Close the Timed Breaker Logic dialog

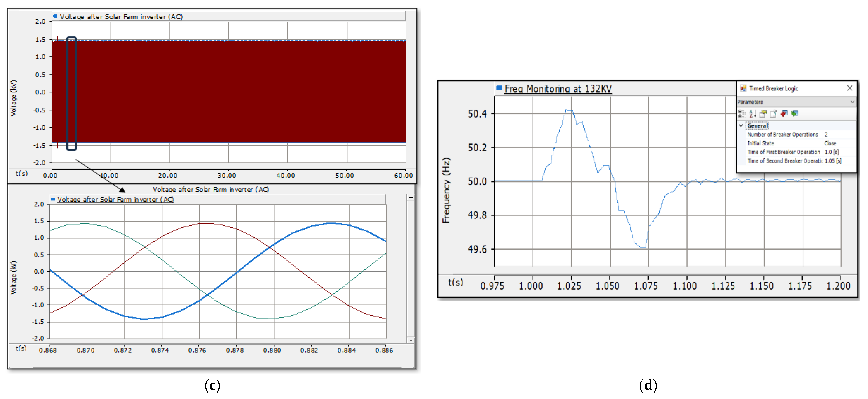click(x=849, y=88)
